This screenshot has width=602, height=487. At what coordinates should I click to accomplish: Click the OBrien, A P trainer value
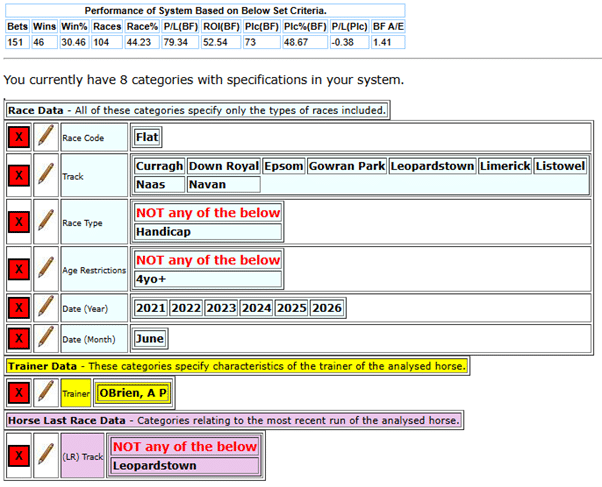tap(133, 393)
